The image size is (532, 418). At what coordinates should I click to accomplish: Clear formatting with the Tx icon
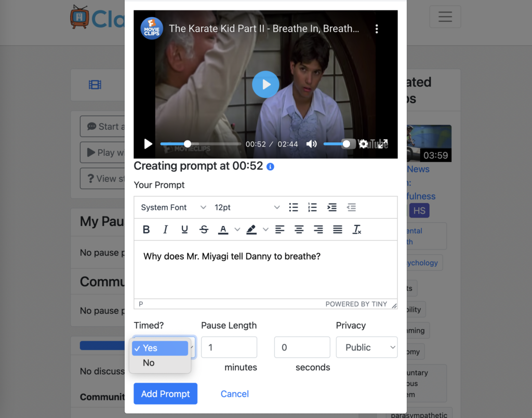click(357, 230)
